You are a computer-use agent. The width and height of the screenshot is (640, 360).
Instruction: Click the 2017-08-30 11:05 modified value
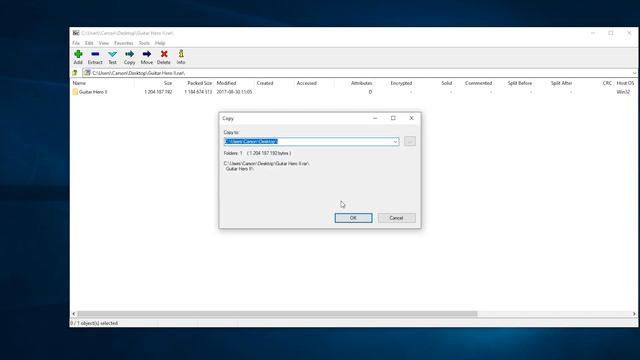tap(234, 92)
